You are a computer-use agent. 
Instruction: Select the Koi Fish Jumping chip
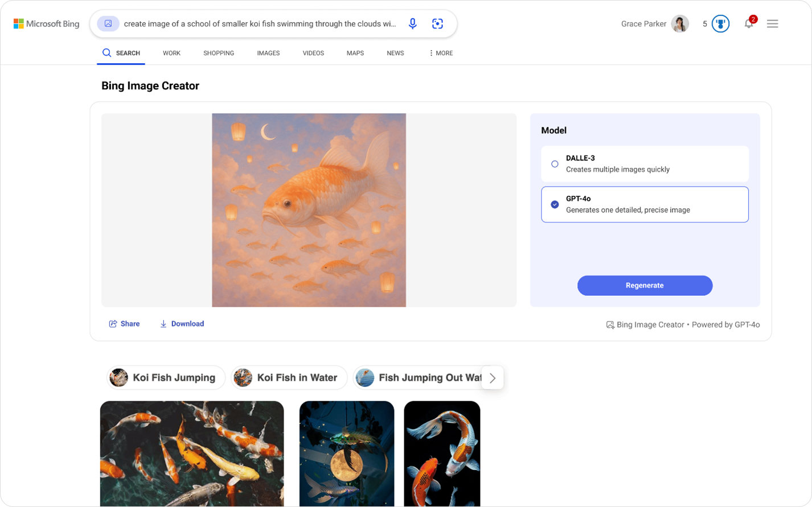166,378
